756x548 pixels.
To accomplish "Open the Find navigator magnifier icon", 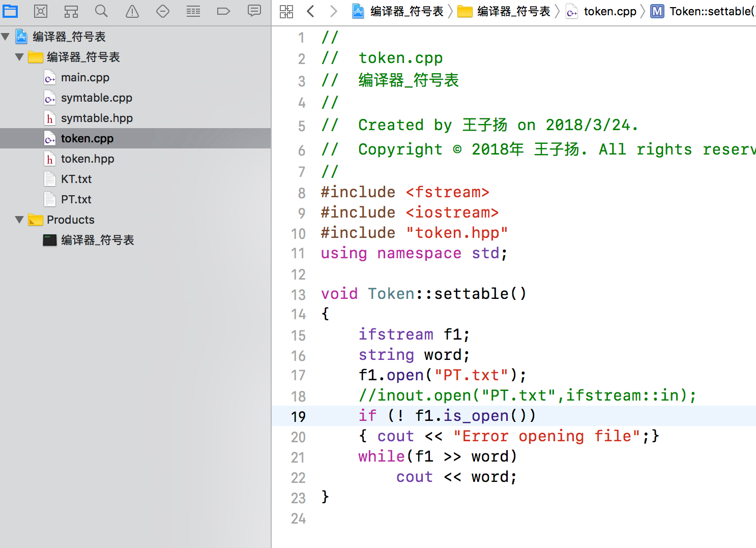I will pyautogui.click(x=102, y=11).
